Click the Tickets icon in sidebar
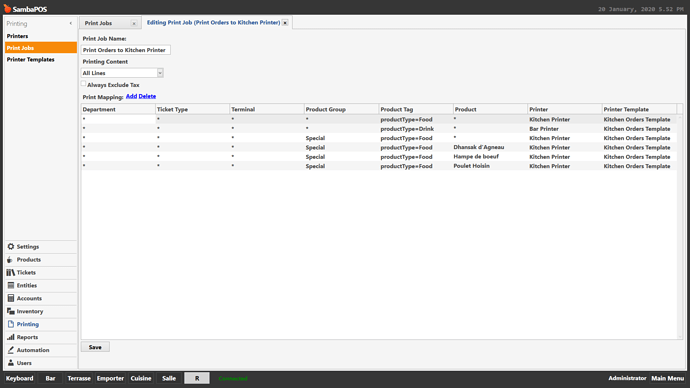The height and width of the screenshot is (388, 690). (11, 273)
